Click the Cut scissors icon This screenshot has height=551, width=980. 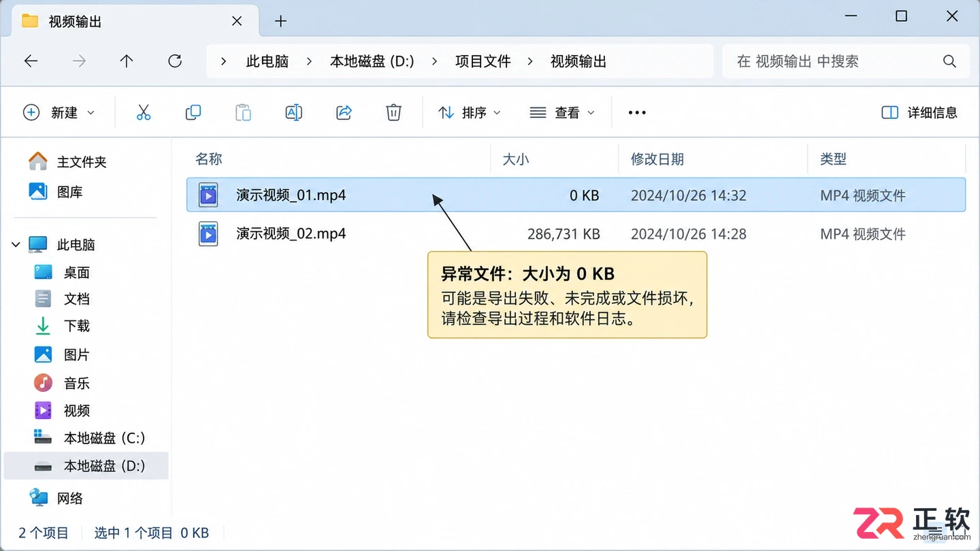pos(144,112)
